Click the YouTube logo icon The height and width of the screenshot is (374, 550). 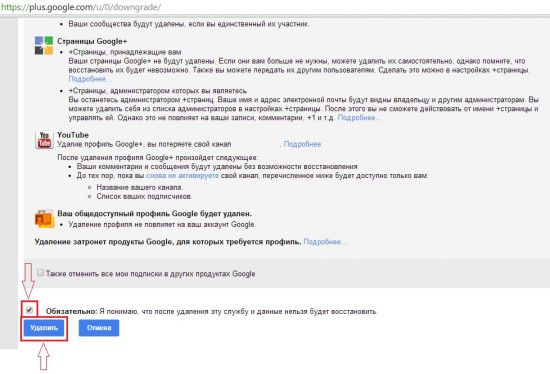point(44,140)
